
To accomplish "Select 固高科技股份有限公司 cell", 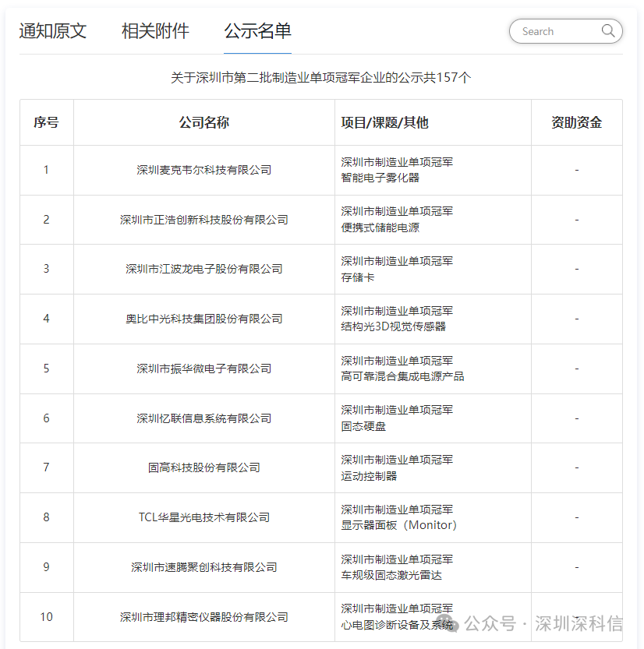I will tap(203, 467).
